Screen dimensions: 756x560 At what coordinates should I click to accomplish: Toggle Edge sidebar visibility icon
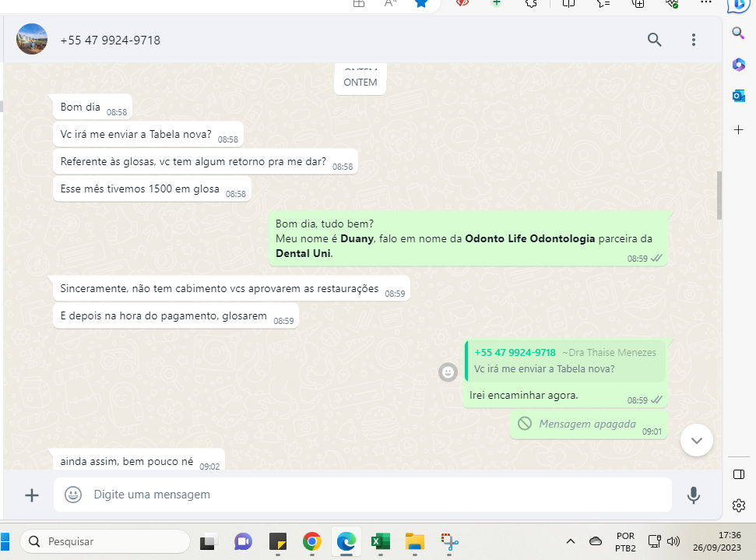(738, 474)
